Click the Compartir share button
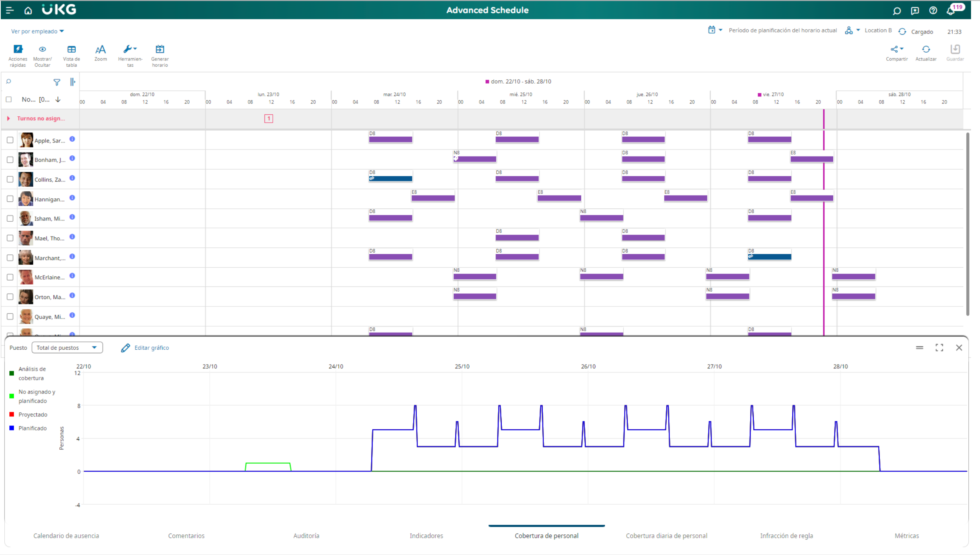This screenshot has width=980, height=555. click(x=897, y=50)
